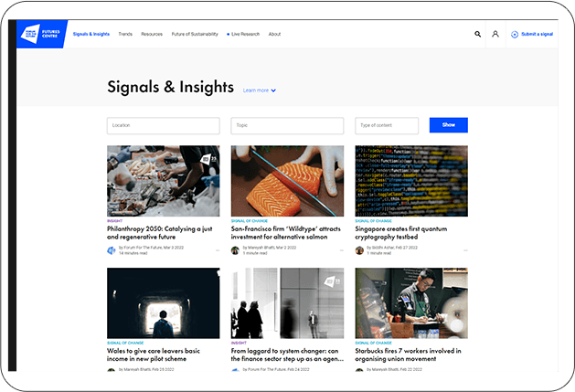Open more options dots on Singapore quantum card

point(465,250)
